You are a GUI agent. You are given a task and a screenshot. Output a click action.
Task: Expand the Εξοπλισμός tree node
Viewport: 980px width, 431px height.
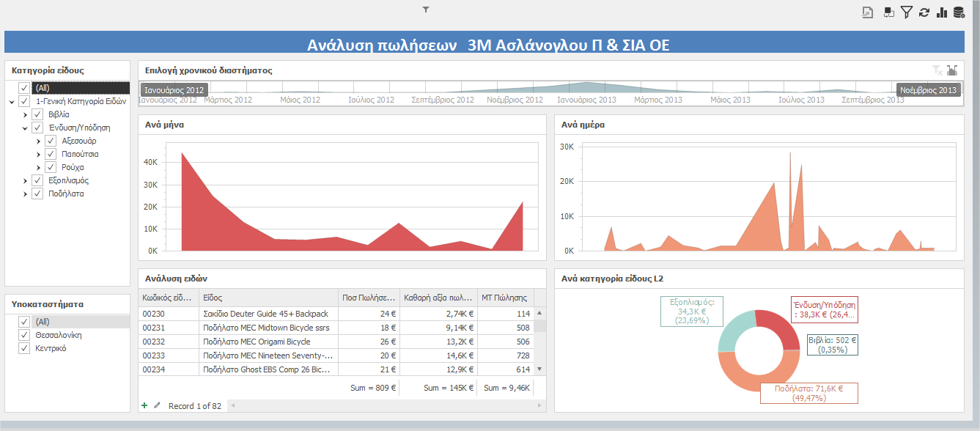point(25,180)
